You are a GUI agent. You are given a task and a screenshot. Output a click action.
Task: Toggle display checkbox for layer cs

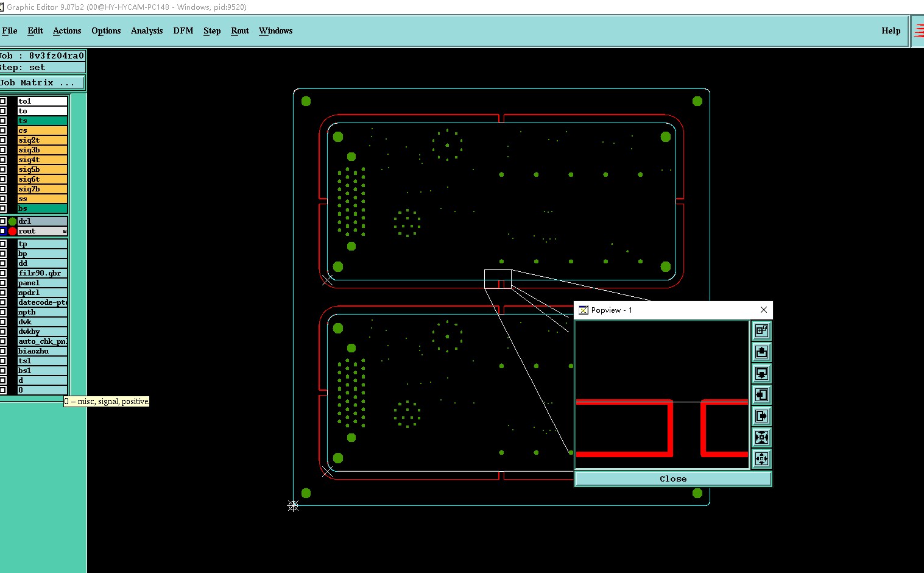point(3,130)
